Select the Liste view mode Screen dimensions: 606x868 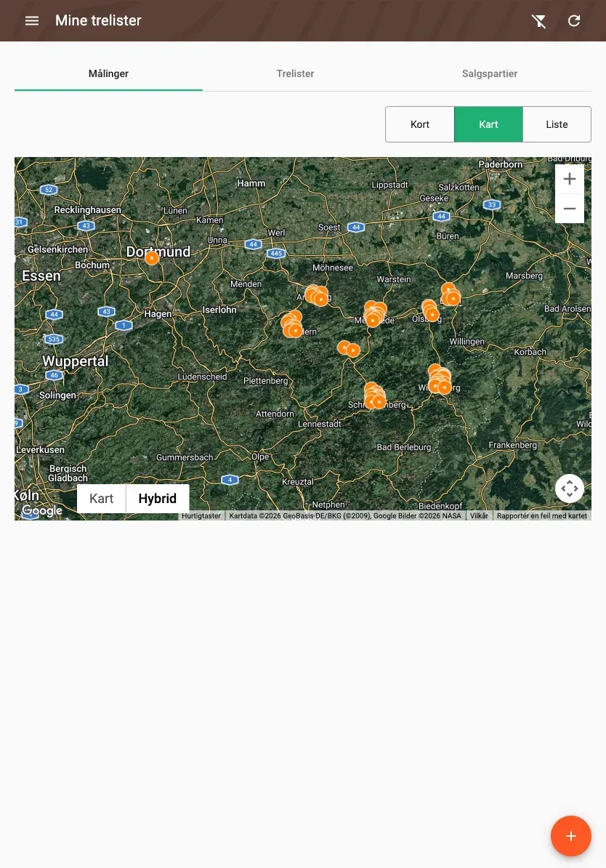(557, 124)
